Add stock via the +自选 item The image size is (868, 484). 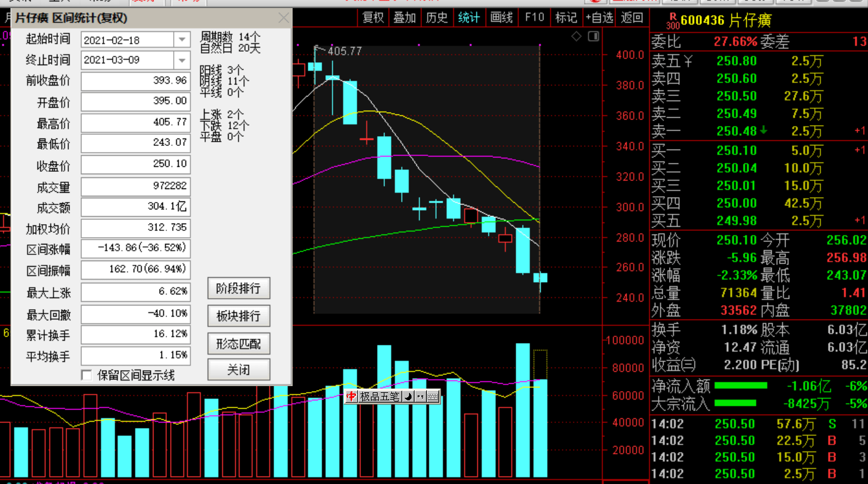point(599,17)
